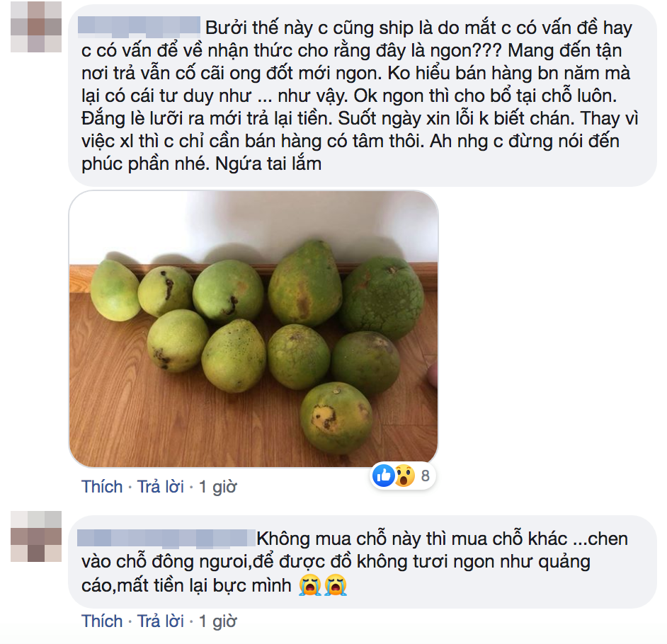The width and height of the screenshot is (667, 644).
Task: Click Thích under the "Không mua chỗ này" comment
Action: click(x=102, y=621)
